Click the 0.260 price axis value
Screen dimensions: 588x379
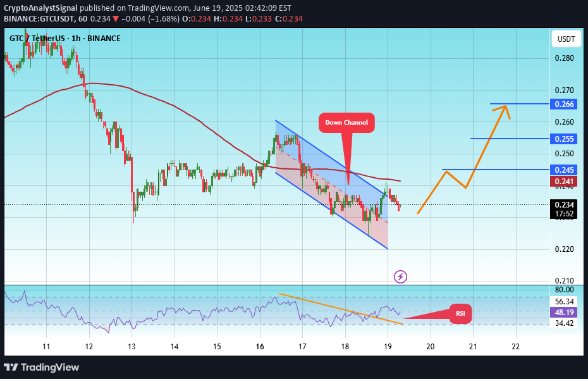click(565, 122)
